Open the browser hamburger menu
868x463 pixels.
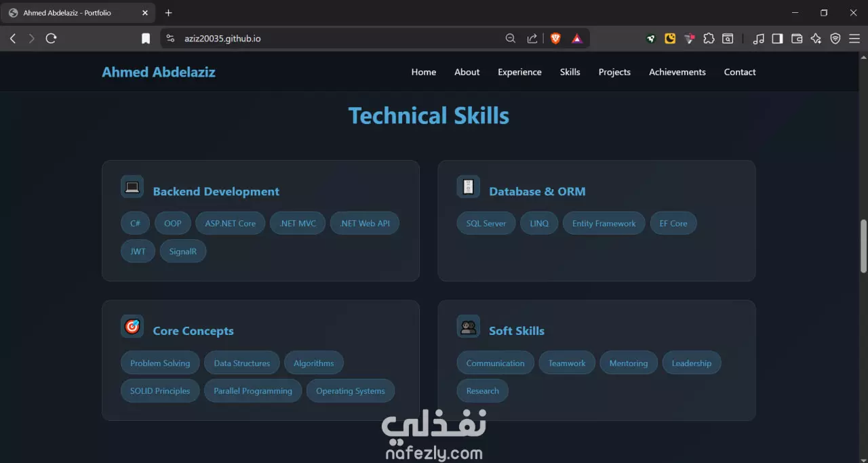(x=854, y=39)
